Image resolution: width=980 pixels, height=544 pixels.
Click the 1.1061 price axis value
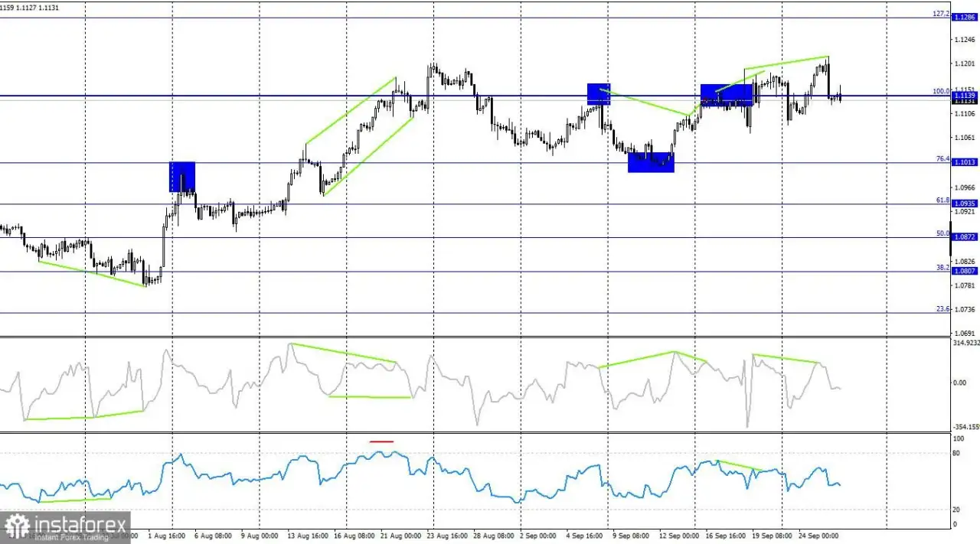(x=965, y=138)
